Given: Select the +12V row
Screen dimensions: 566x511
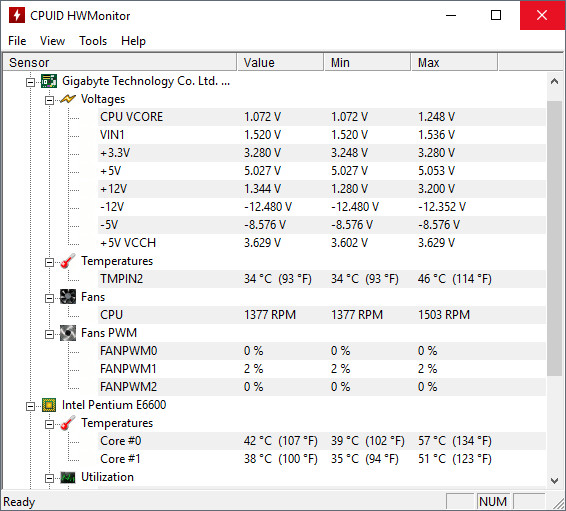Looking at the screenshot, I should click(x=322, y=189).
